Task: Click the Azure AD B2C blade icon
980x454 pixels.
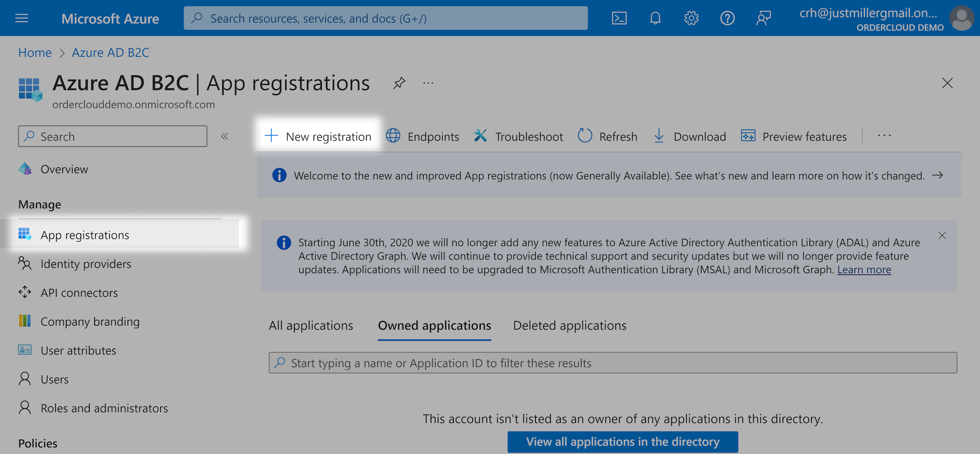Action: tap(30, 89)
